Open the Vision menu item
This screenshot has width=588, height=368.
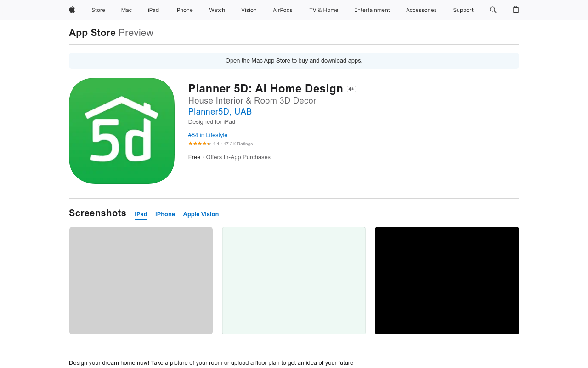(249, 10)
